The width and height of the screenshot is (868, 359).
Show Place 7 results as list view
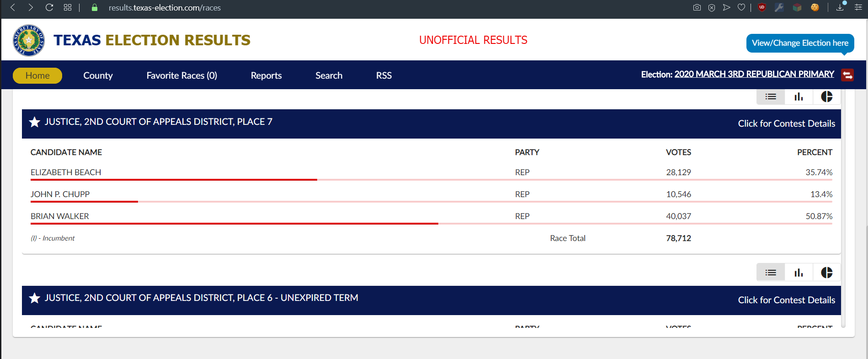[x=771, y=96]
